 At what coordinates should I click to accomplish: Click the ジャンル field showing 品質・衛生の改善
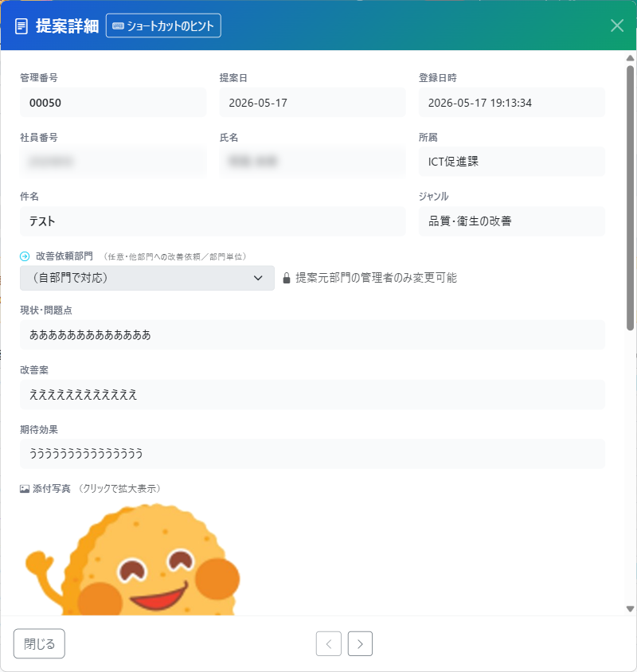point(512,221)
